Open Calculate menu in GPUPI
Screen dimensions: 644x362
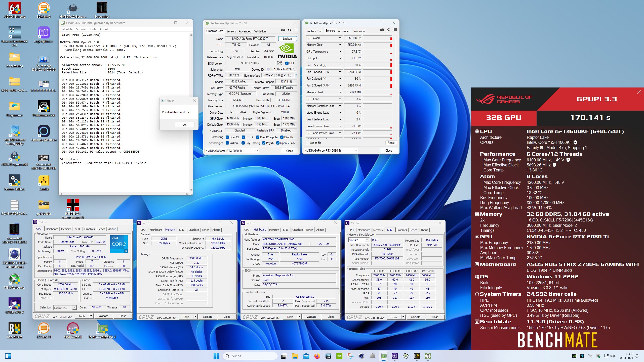click(66, 29)
